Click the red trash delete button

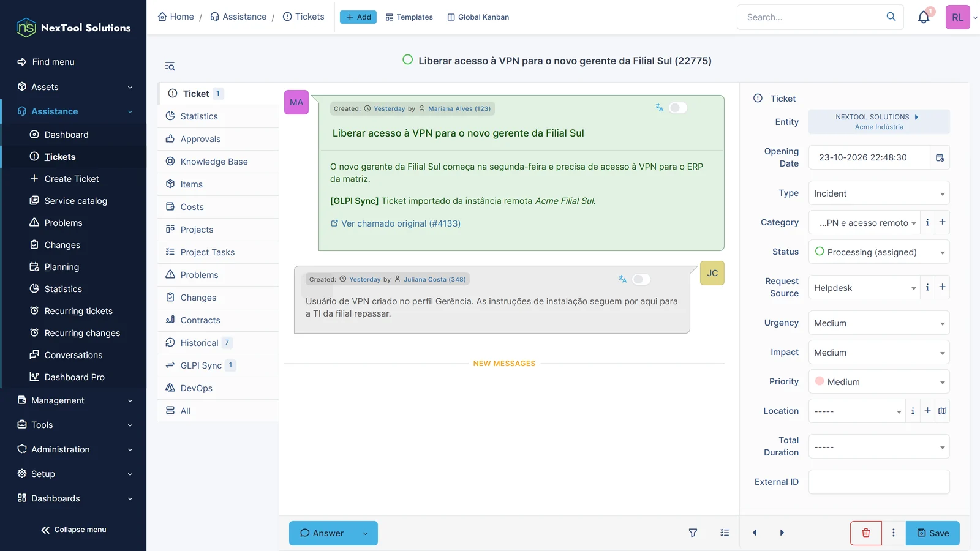[x=866, y=533]
